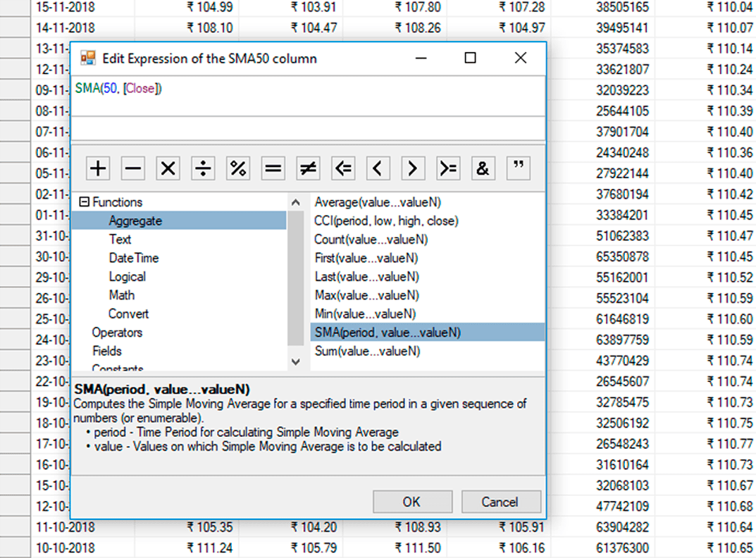Insert the multiply operator

pyautogui.click(x=168, y=168)
